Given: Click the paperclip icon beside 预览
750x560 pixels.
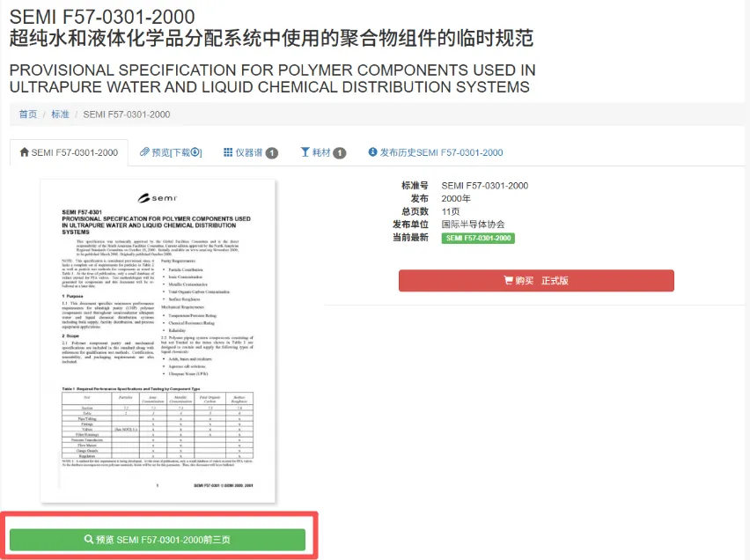Looking at the screenshot, I should point(144,152).
